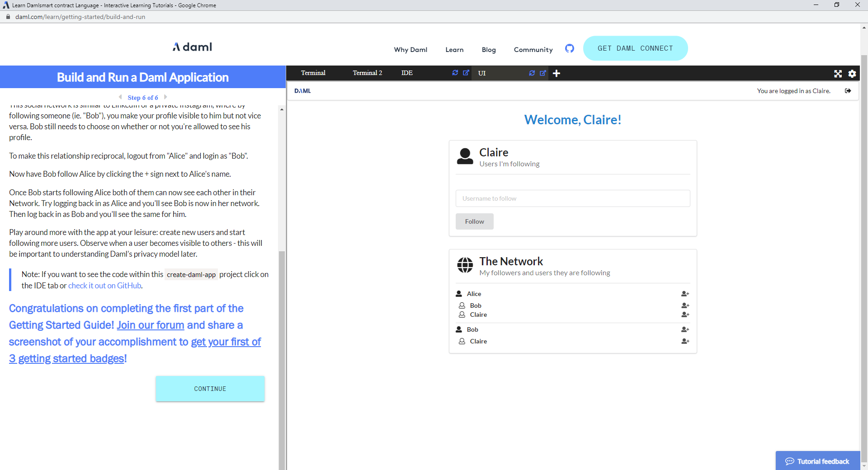Open the GitHub icon in the navbar
The height and width of the screenshot is (470, 868).
pos(570,48)
